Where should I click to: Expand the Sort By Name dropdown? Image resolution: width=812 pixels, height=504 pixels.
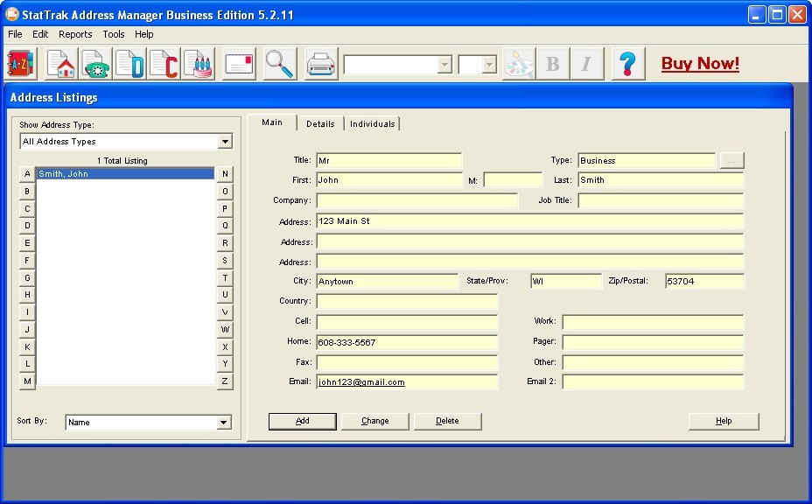(x=223, y=422)
